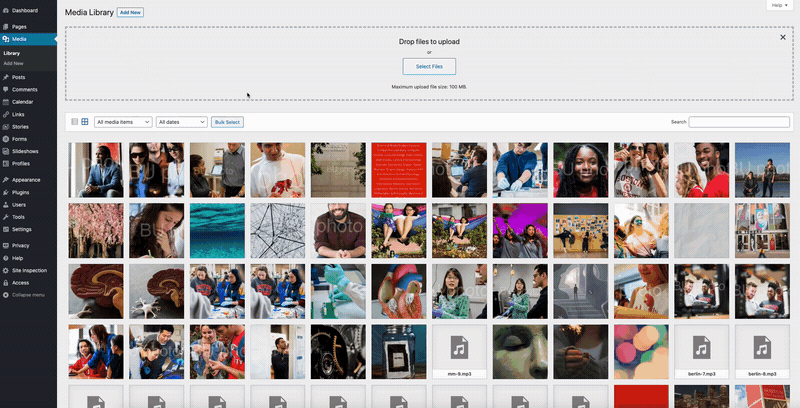800x408 pixels.
Task: Open the Calendar sidebar item
Action: tap(22, 102)
